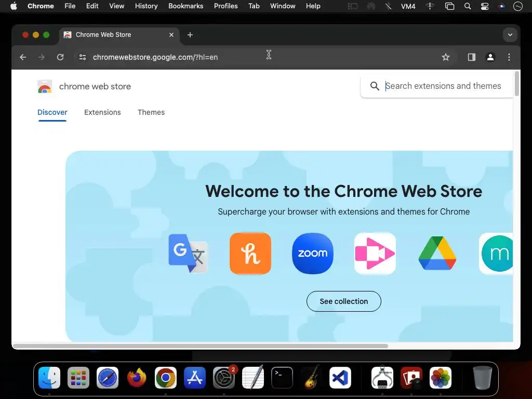Viewport: 532px width, 399px height.
Task: Go back with the browser back arrow
Action: 23,57
